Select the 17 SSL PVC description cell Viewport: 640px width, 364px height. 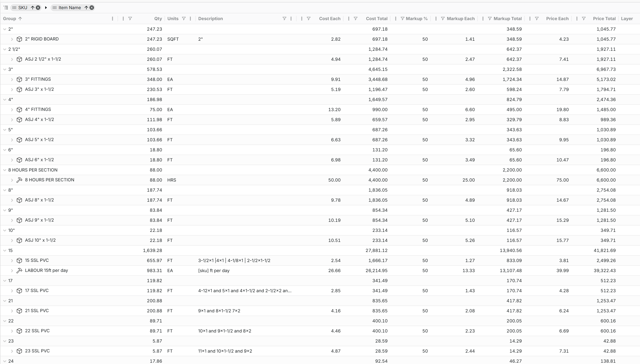click(245, 291)
